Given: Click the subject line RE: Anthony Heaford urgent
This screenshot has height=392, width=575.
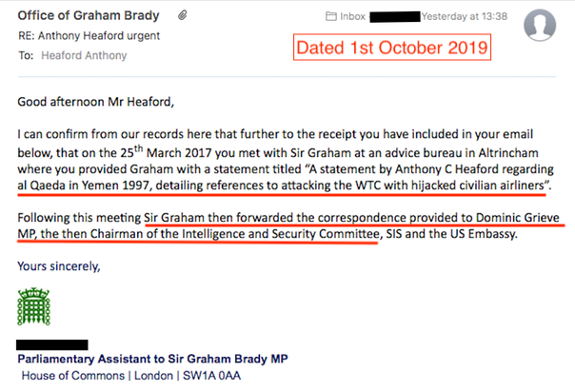Looking at the screenshot, I should pyautogui.click(x=89, y=36).
